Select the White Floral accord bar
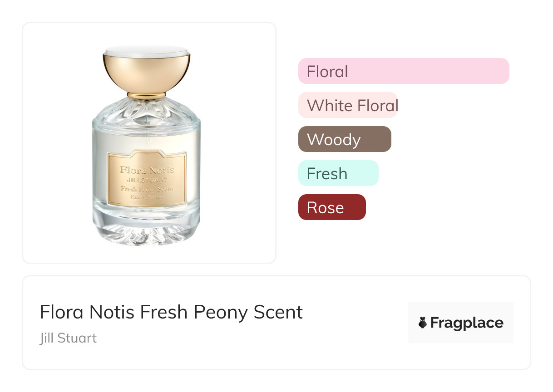The image size is (553, 392). click(x=348, y=105)
